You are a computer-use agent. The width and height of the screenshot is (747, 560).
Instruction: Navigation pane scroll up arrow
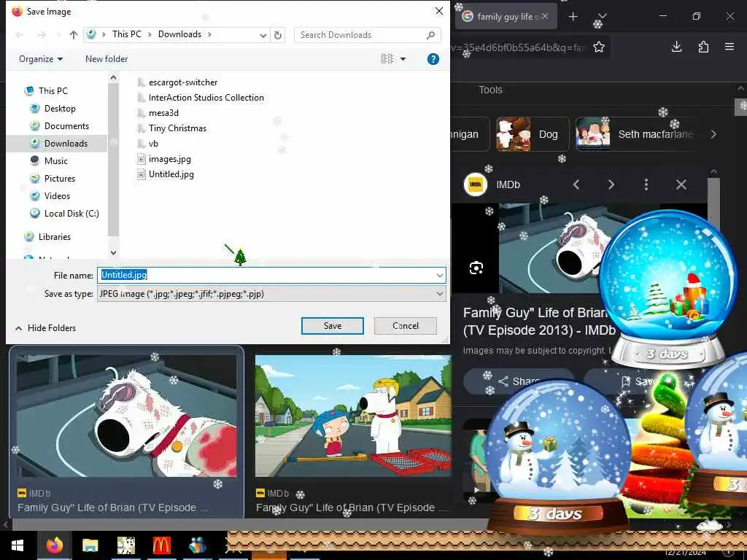113,77
